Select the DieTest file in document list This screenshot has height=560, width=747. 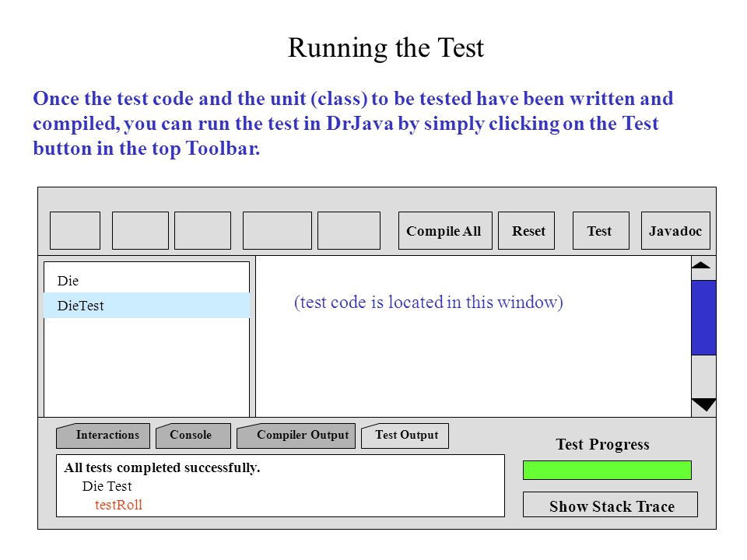[x=146, y=305]
